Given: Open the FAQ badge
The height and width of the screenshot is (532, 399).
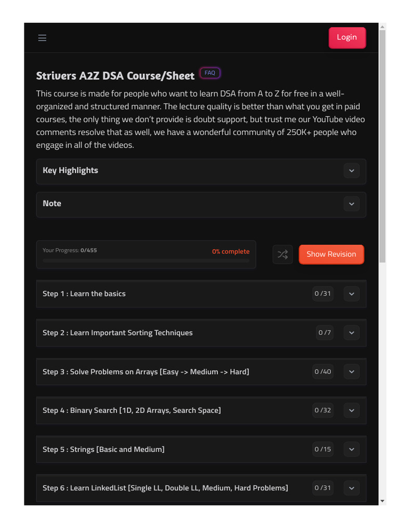Looking at the screenshot, I should pos(210,73).
